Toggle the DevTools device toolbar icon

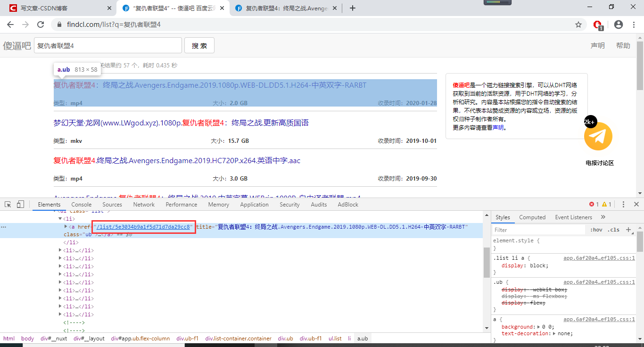[x=20, y=204]
